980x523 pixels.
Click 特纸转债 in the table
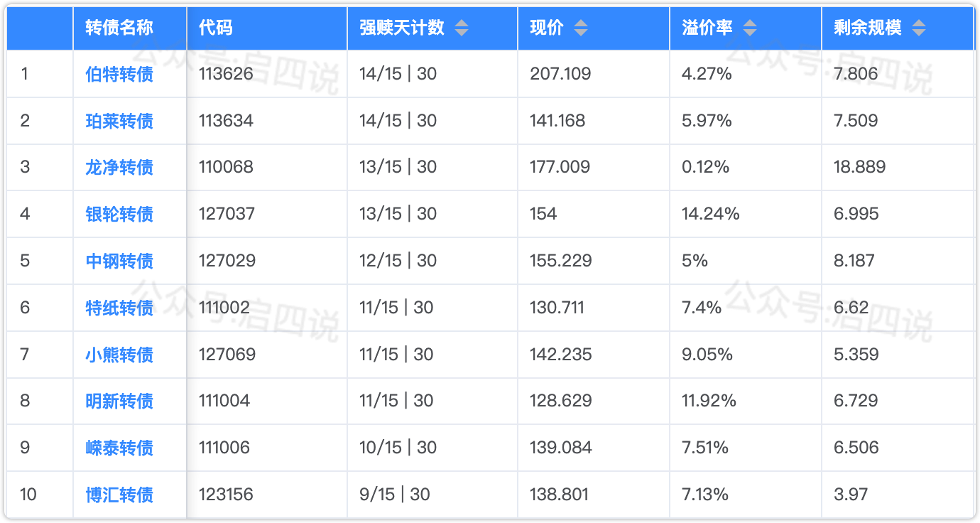tap(119, 308)
